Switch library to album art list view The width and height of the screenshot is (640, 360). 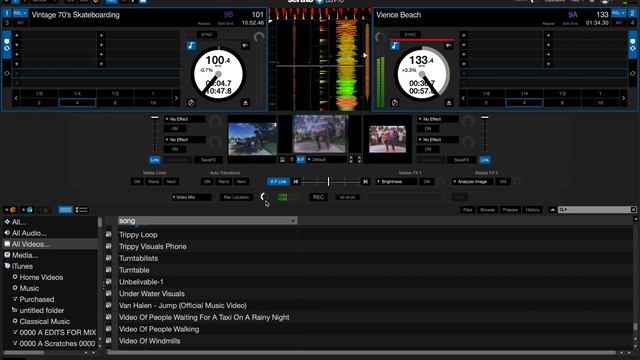pyautogui.click(x=82, y=210)
